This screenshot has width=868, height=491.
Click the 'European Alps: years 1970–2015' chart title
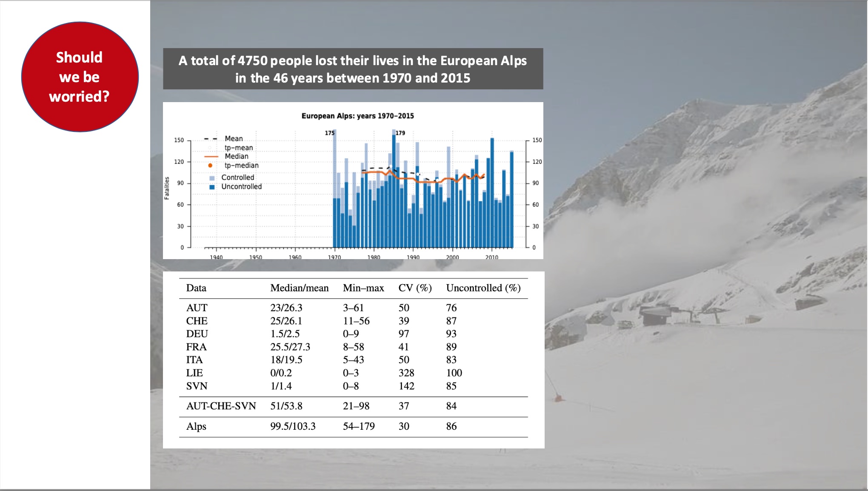pos(357,116)
